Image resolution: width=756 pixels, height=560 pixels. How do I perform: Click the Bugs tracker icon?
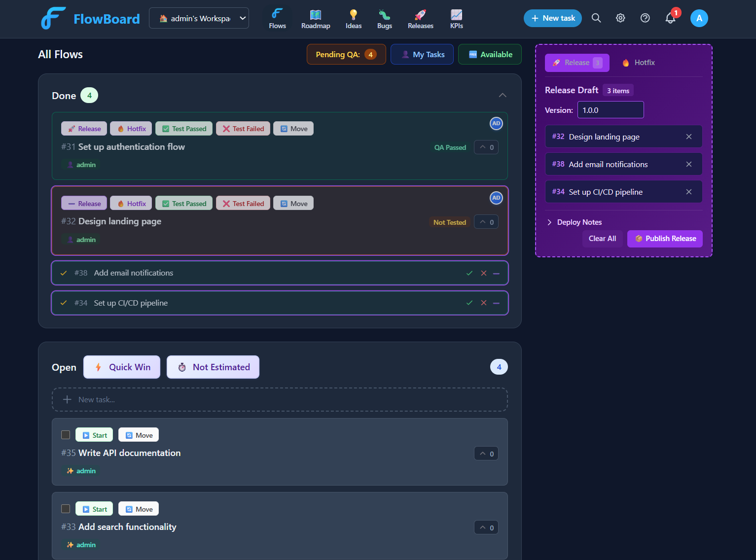pos(384,15)
